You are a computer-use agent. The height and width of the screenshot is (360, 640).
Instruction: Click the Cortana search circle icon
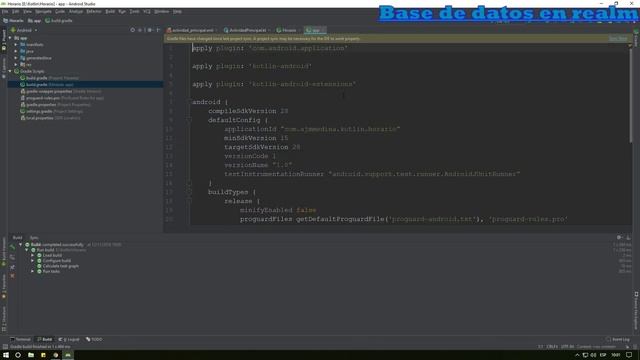click(18, 355)
